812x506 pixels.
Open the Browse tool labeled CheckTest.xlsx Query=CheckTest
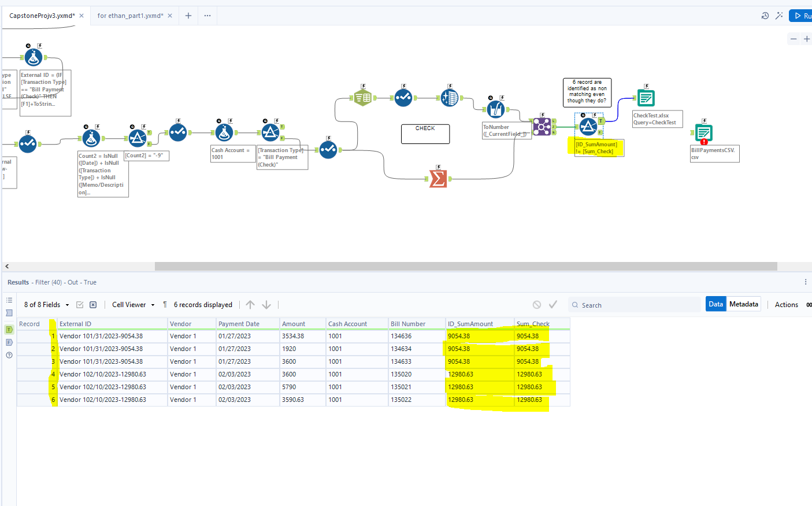point(646,98)
